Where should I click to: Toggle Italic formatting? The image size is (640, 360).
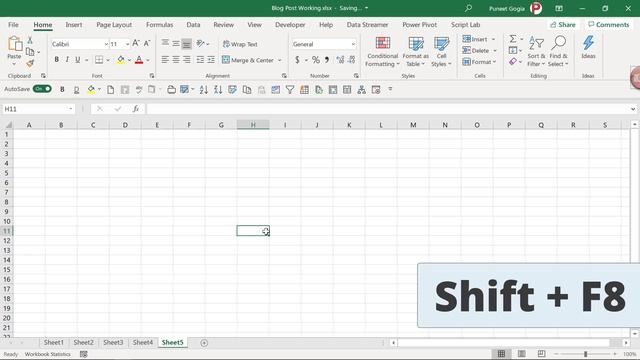(x=67, y=60)
